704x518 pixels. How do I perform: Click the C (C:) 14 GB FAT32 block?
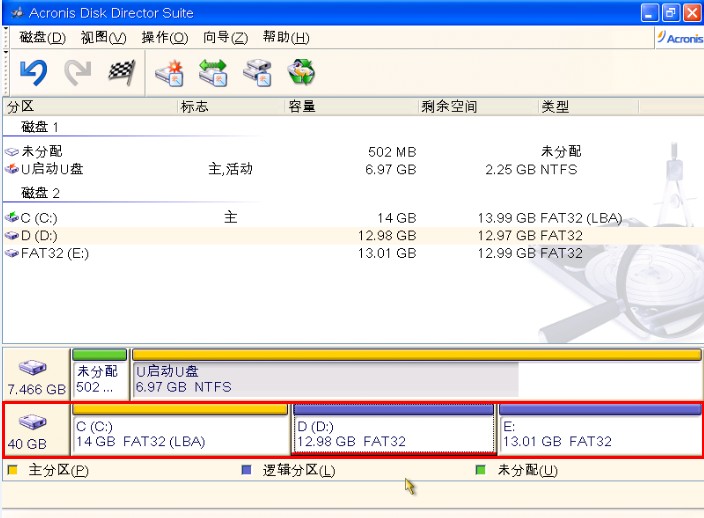180,429
